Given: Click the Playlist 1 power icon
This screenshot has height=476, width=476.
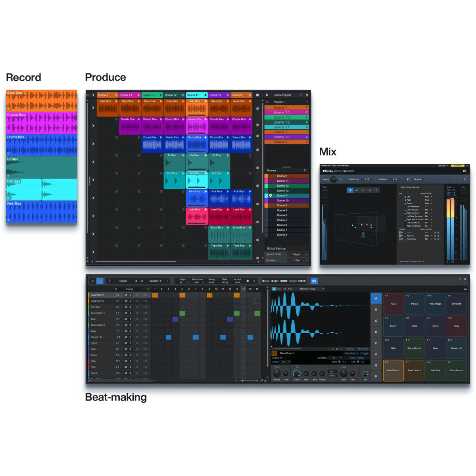Looking at the screenshot, I should (x=267, y=102).
